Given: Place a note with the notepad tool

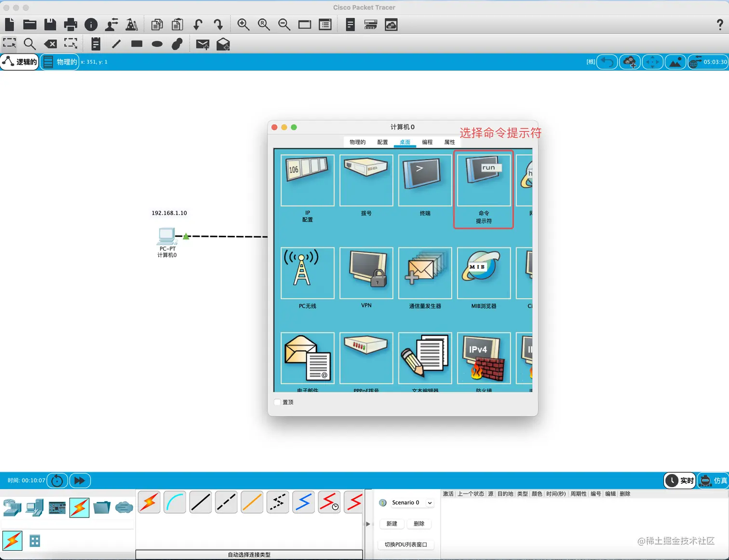Looking at the screenshot, I should click(x=96, y=44).
